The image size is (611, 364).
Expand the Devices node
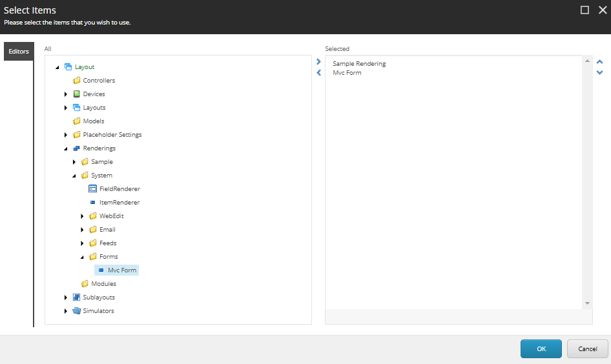(66, 94)
